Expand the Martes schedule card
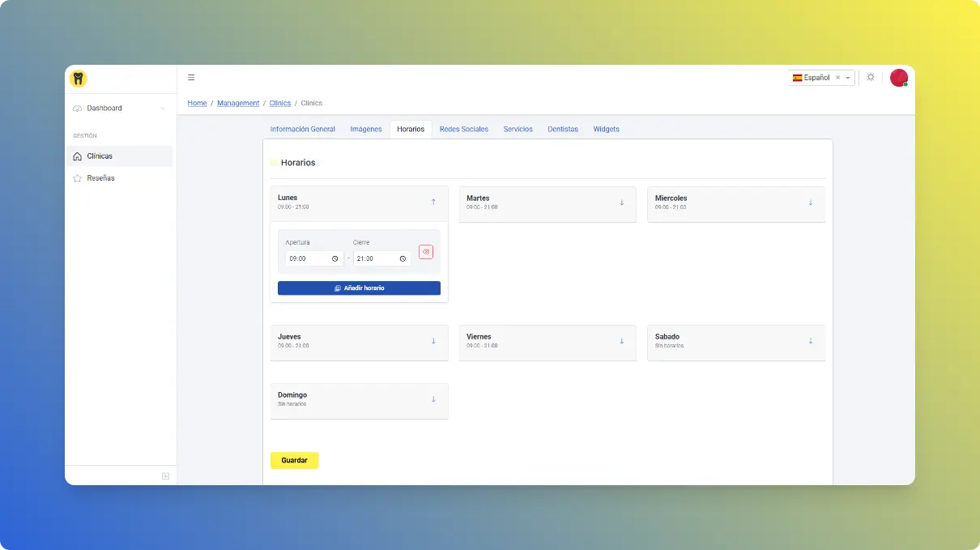980x550 pixels. [x=622, y=203]
